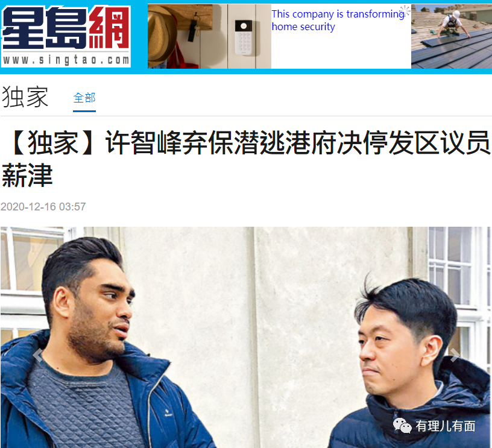
Task: Open the www.singtao.com site address
Action: pos(66,60)
